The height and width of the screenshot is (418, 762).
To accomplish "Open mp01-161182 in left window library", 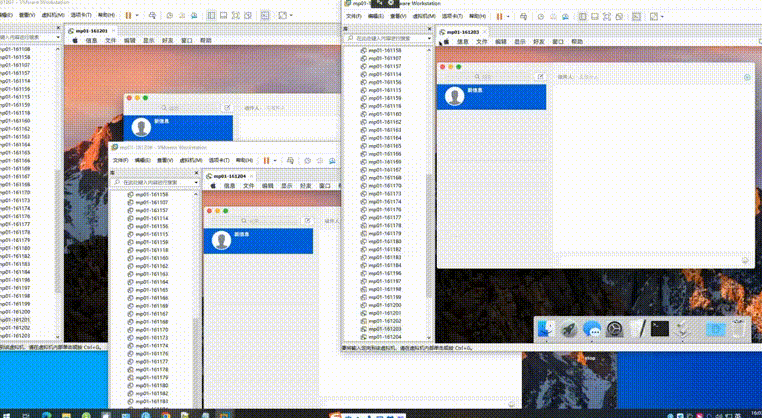I will (x=15, y=256).
